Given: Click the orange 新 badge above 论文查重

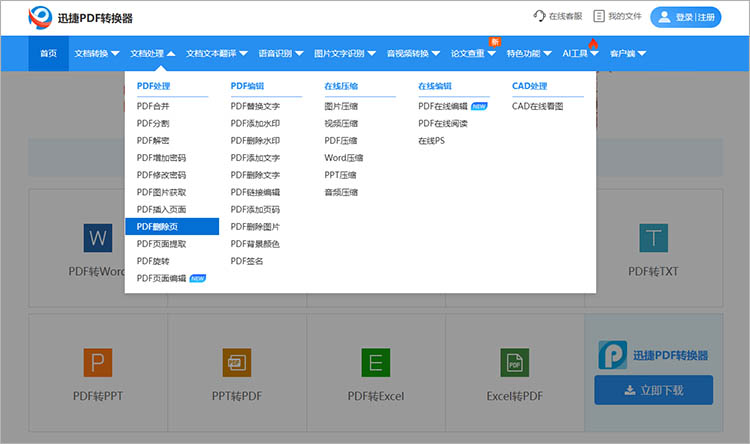Looking at the screenshot, I should pyautogui.click(x=495, y=42).
